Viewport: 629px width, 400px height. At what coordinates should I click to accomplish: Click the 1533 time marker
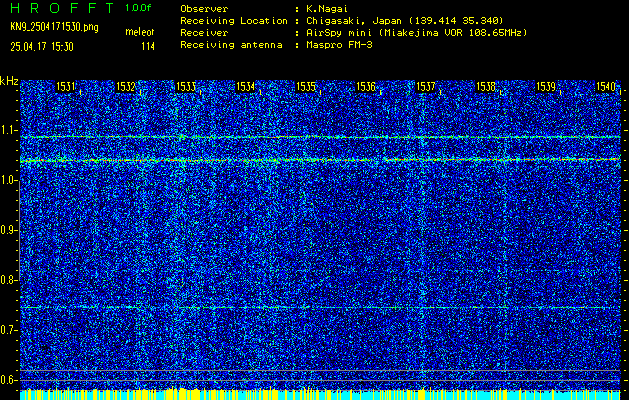pyautogui.click(x=186, y=87)
